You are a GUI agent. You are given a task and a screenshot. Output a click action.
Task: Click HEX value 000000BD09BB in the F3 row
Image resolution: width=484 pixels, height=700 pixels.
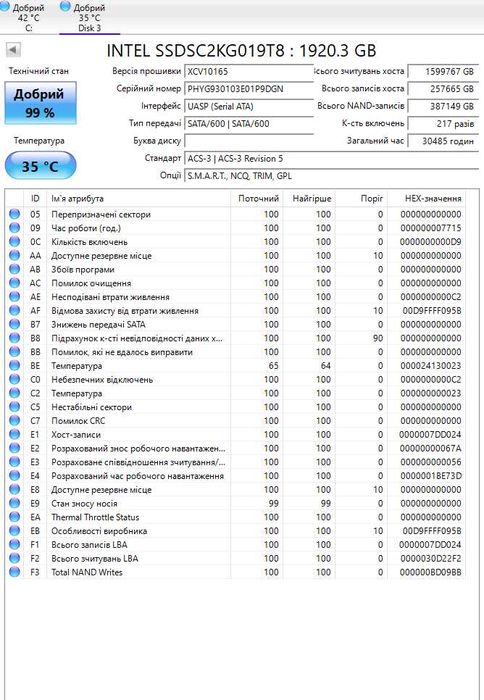tap(430, 572)
